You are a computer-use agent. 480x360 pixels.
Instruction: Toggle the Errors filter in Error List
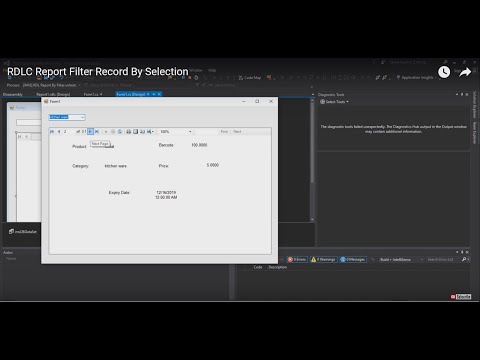297,259
